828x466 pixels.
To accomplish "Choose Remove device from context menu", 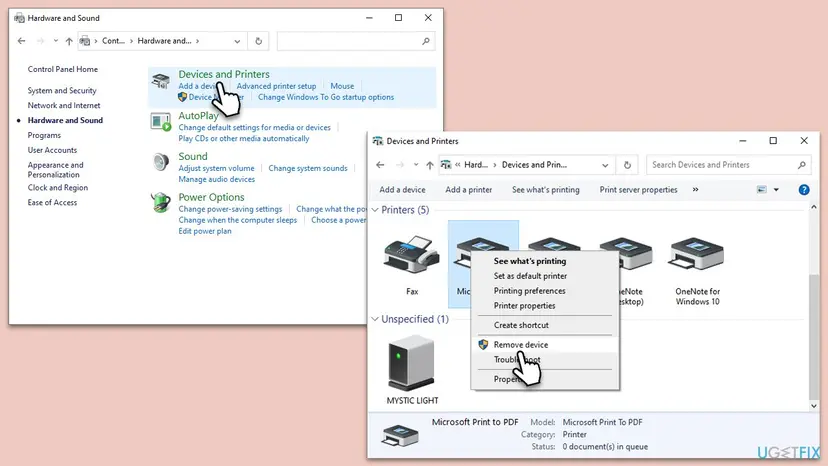I will [521, 344].
